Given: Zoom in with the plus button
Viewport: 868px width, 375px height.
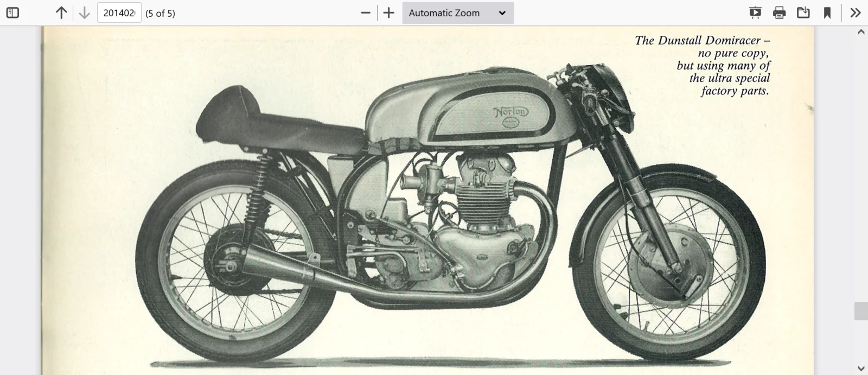Looking at the screenshot, I should (388, 12).
